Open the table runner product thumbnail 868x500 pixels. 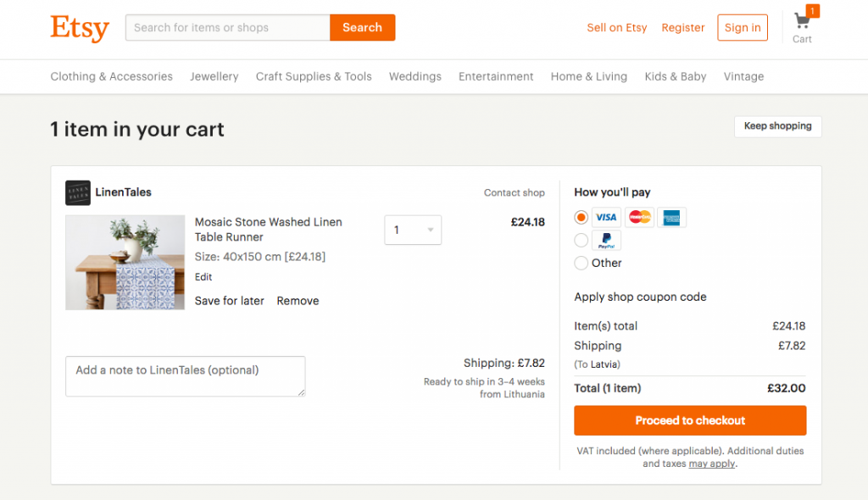pyautogui.click(x=125, y=263)
